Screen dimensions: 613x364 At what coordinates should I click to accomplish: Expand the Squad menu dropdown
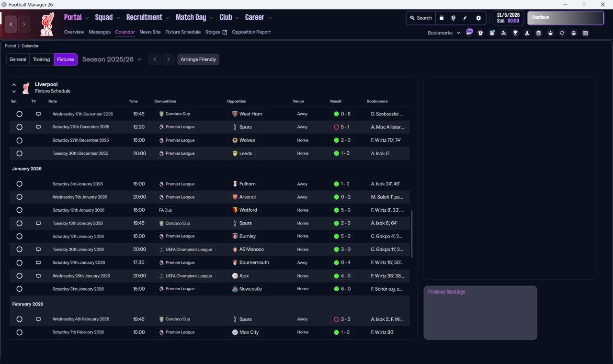(107, 18)
